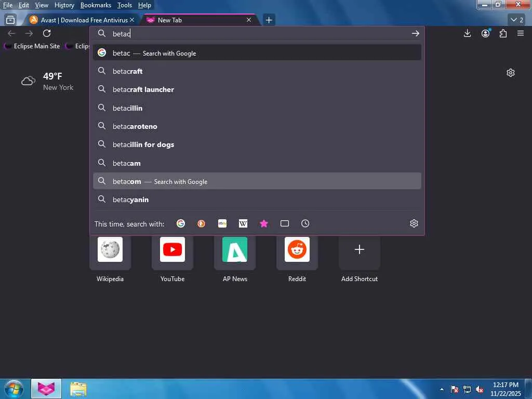Choose the 'betacraft' suggestion
The height and width of the screenshot is (399, 532).
point(257,71)
